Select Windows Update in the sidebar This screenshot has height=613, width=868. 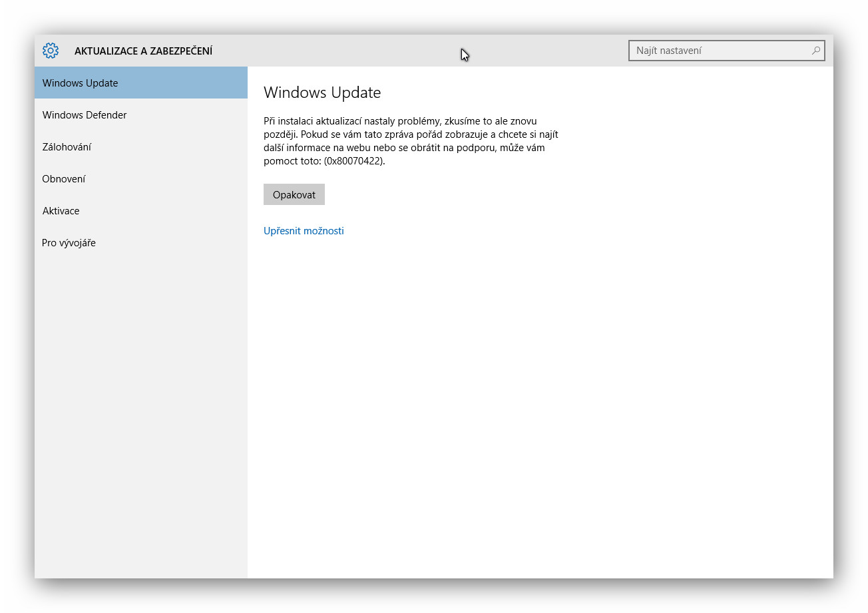pyautogui.click(x=141, y=83)
